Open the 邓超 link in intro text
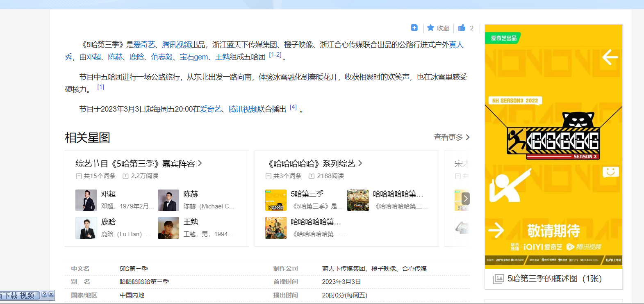 94,57
